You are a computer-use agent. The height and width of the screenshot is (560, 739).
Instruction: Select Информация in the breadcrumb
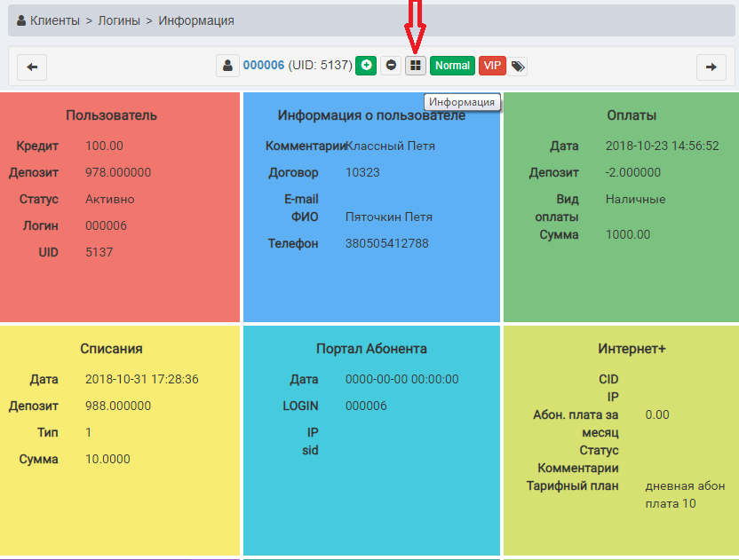coord(196,20)
